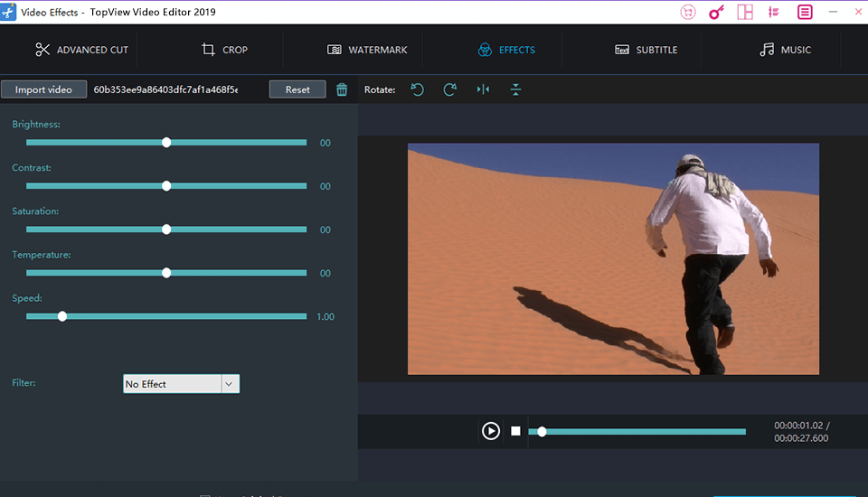Image resolution: width=868 pixels, height=497 pixels.
Task: Click the Contrast slider handle
Action: coord(166,186)
